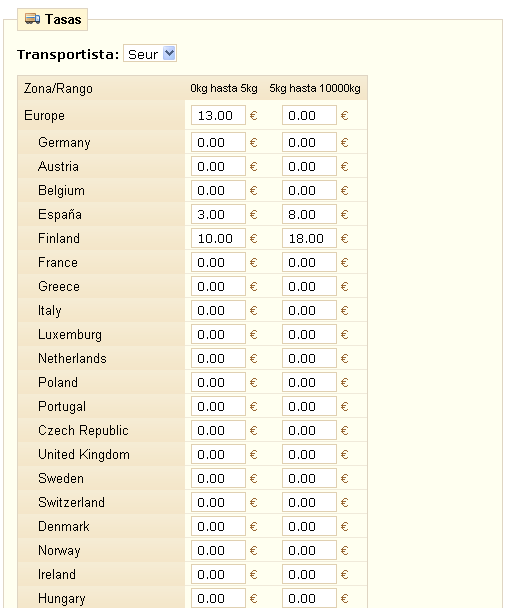Click the truck icon beside Tasas
Screen dimensions: 506x608
click(x=32, y=19)
